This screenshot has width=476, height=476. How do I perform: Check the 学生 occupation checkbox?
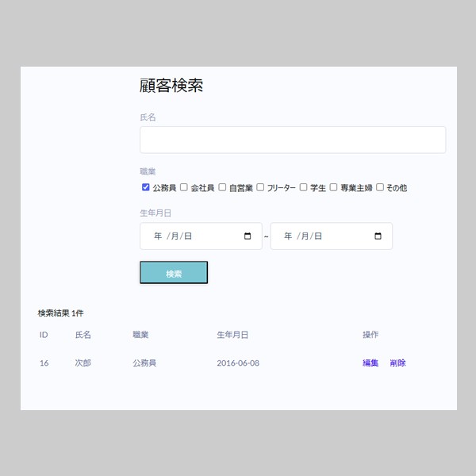coord(304,188)
